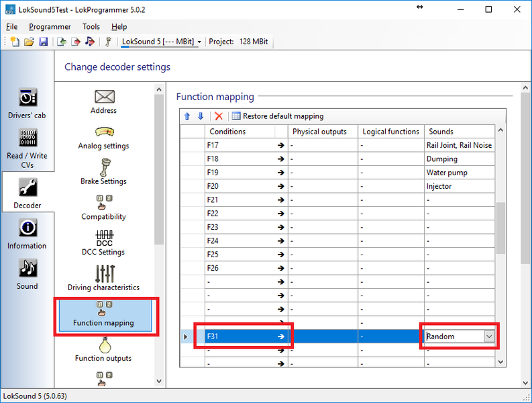Select the F19 condition cell
Image resolution: width=532 pixels, height=403 pixels.
[246, 172]
